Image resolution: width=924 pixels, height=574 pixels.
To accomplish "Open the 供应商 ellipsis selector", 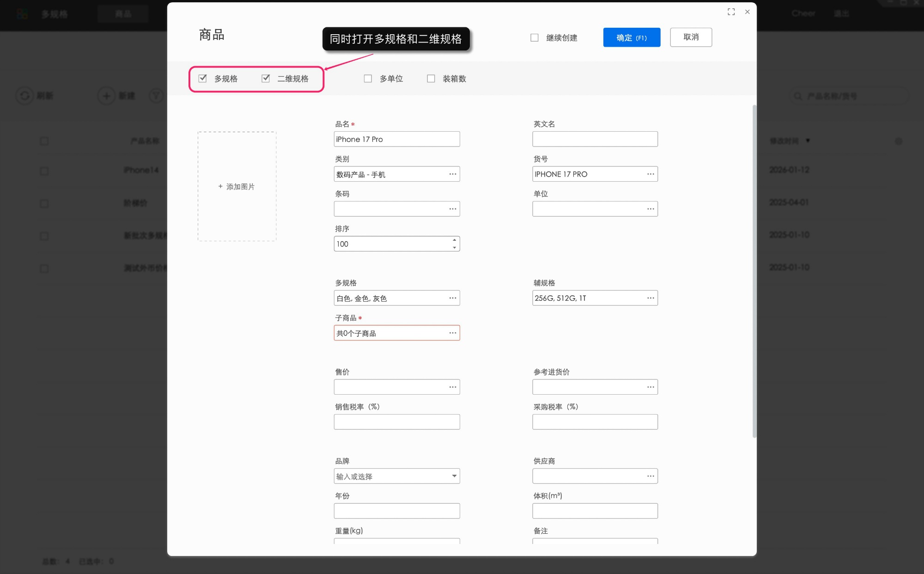I will (x=650, y=476).
